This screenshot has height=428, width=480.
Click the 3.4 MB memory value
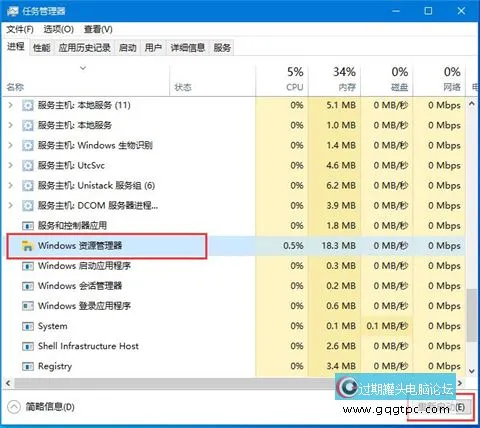(341, 366)
